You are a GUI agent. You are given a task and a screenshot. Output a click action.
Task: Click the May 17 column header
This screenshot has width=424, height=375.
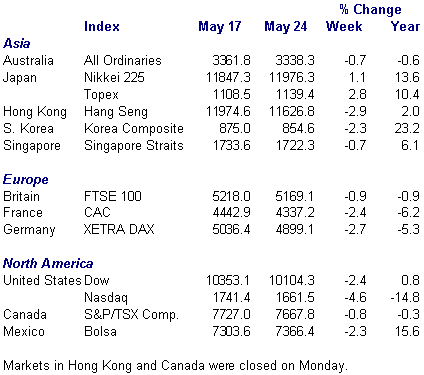tap(220, 27)
